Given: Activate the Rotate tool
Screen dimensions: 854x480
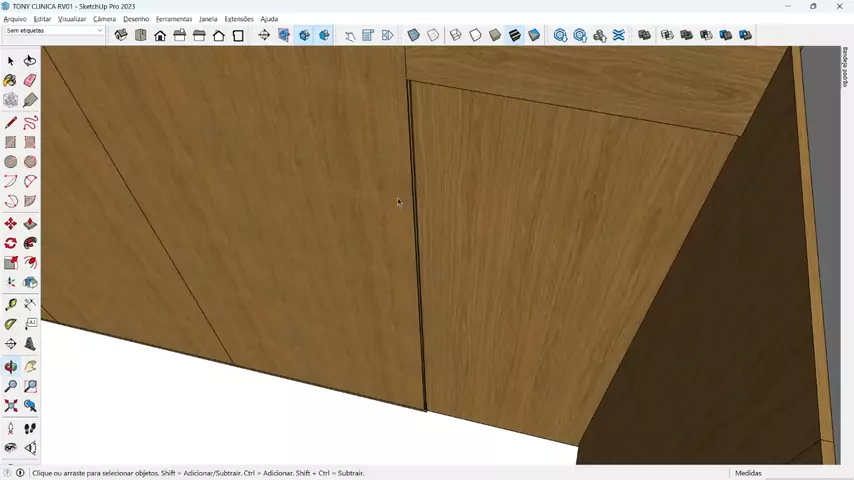Looking at the screenshot, I should point(10,243).
